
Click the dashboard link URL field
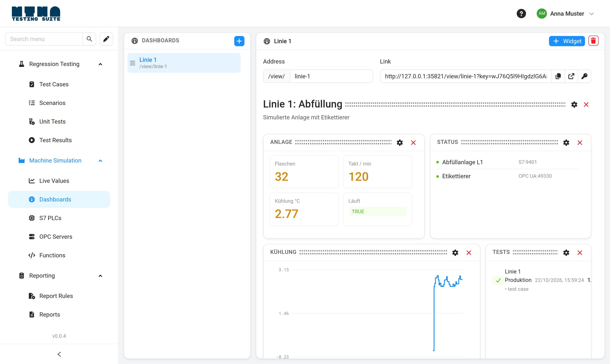coord(466,76)
